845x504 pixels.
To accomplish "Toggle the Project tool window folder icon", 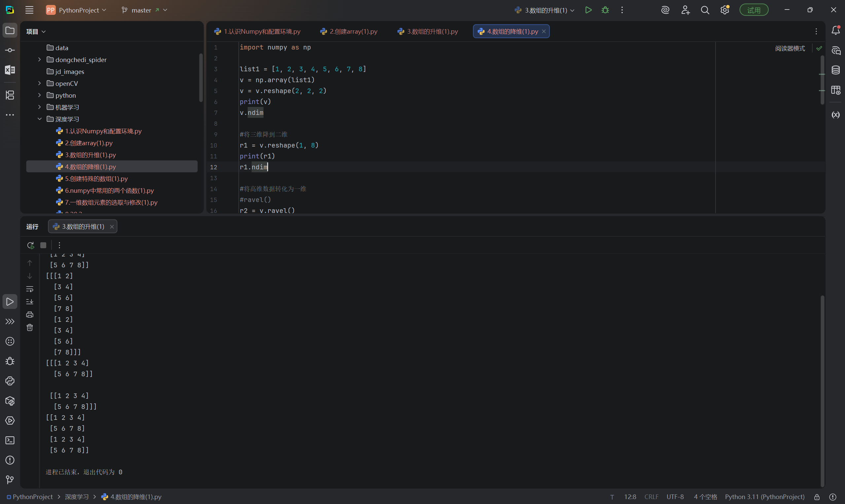I will (10, 30).
